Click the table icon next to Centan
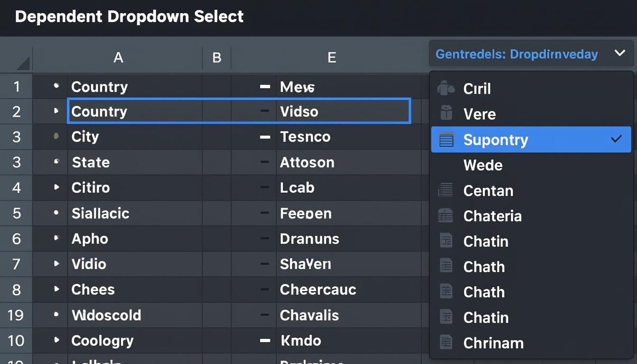Screen dimensions: 637x364 pyautogui.click(x=446, y=191)
